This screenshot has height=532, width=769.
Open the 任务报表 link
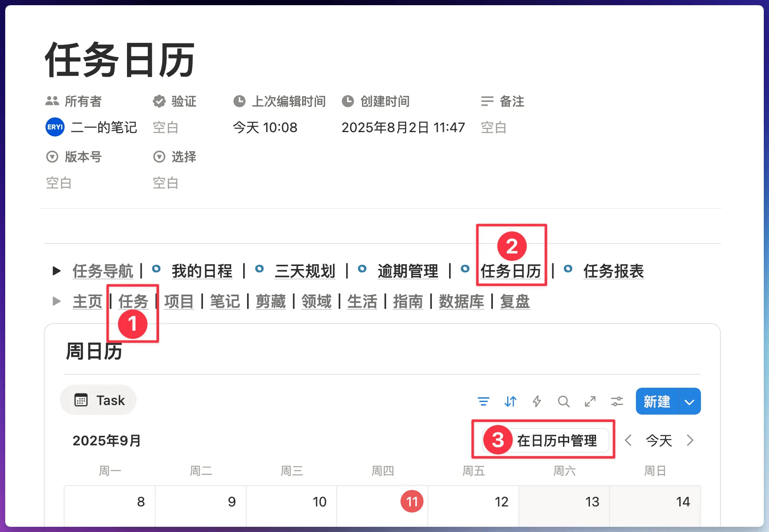pos(613,271)
